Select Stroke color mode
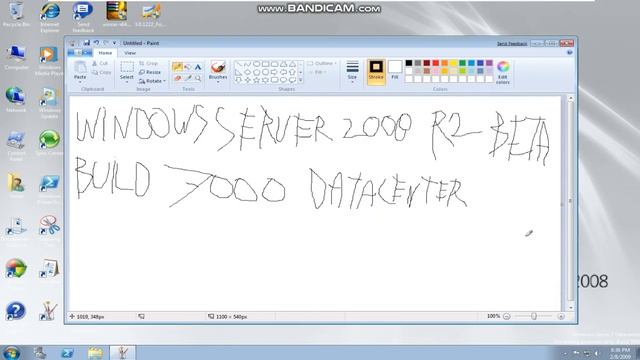This screenshot has height=360, width=640. [x=376, y=72]
